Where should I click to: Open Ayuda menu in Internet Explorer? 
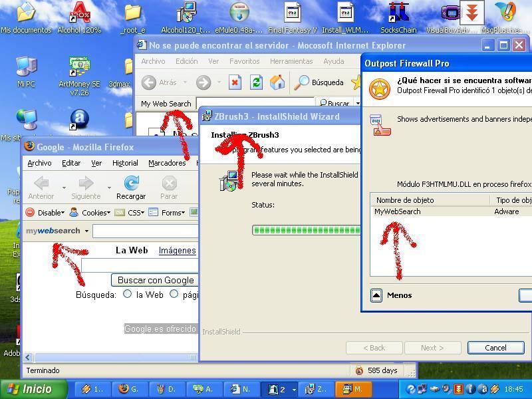334,61
